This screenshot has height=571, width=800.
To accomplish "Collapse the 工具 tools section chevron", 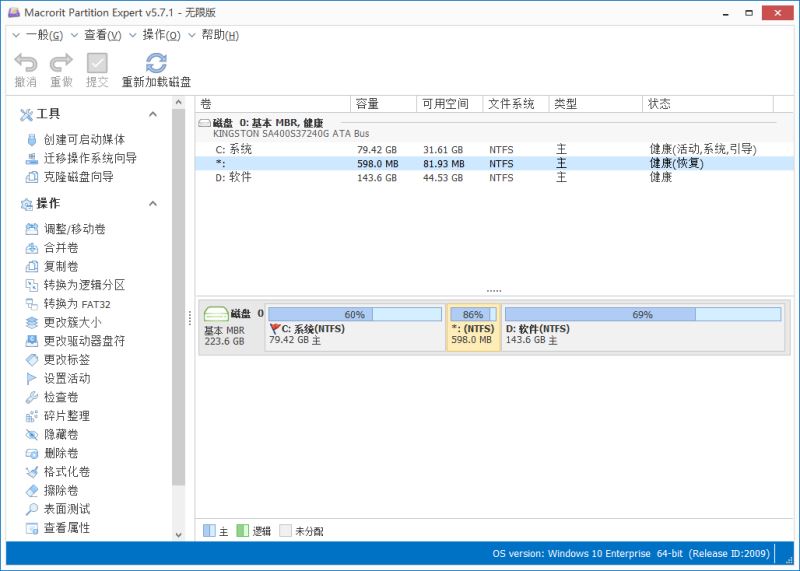I will (153, 114).
